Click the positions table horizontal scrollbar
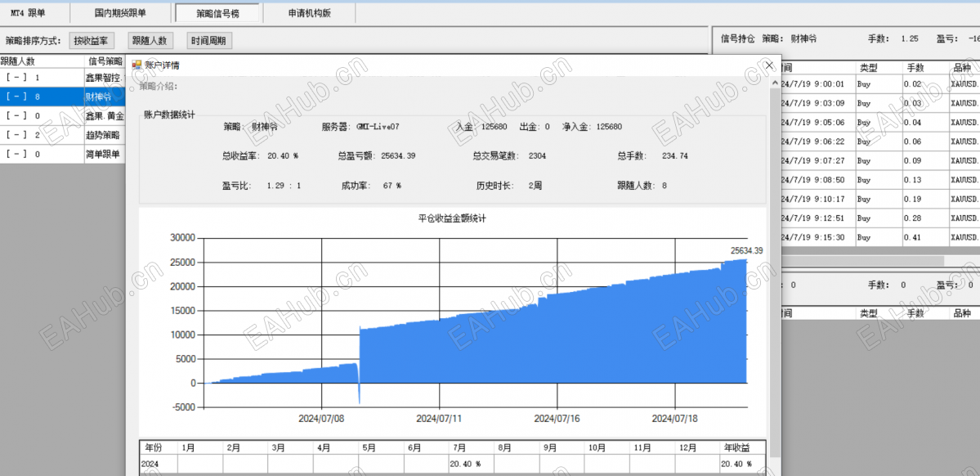This screenshot has height=476, width=980. [x=874, y=259]
